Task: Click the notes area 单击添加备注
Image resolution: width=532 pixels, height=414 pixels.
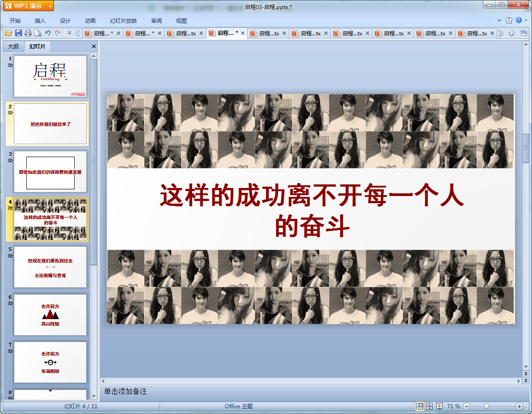Action: tap(125, 391)
